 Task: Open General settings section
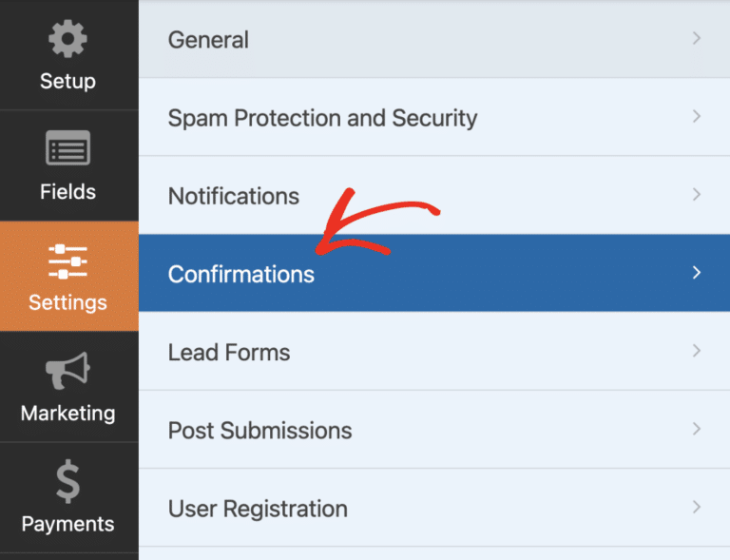208,40
